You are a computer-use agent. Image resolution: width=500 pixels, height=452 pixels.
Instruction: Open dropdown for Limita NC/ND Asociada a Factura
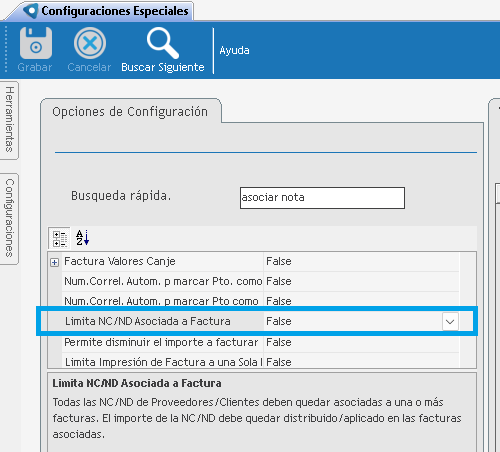450,322
